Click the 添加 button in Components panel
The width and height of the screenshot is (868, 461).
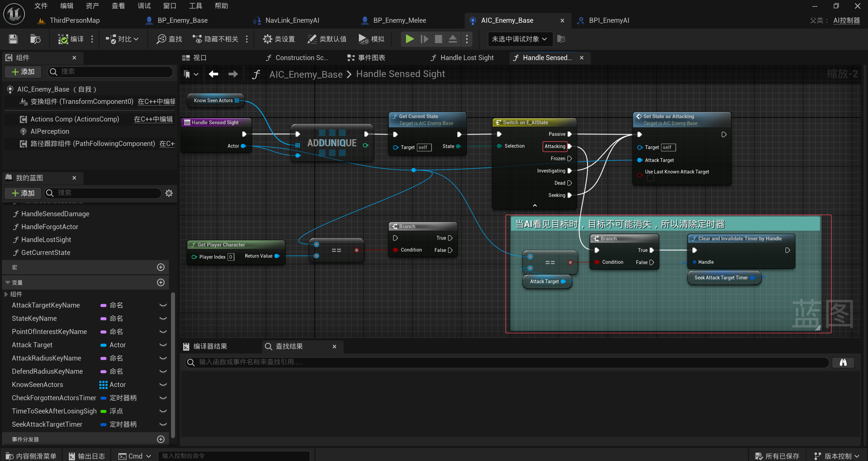point(23,72)
